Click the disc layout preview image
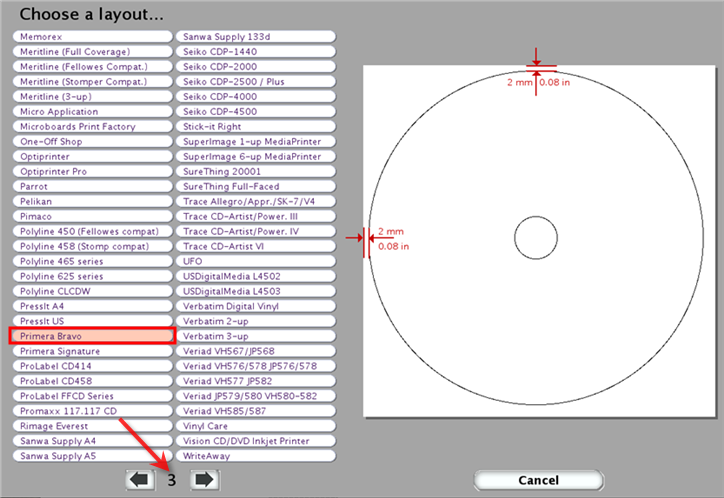Image resolution: width=724 pixels, height=498 pixels. point(539,241)
